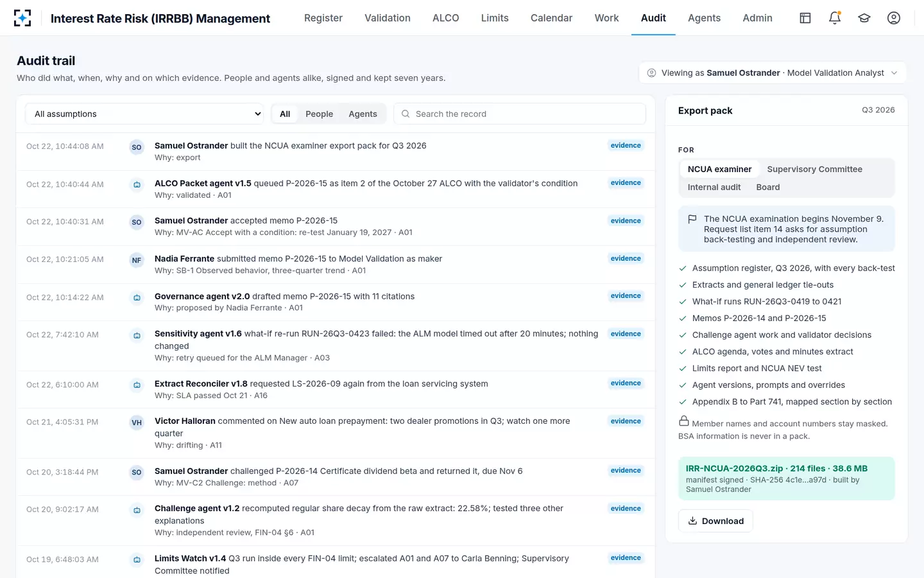Download the IRR-NCUA-2026Q3 export pack
Viewport: 924px width, 578px height.
[715, 521]
